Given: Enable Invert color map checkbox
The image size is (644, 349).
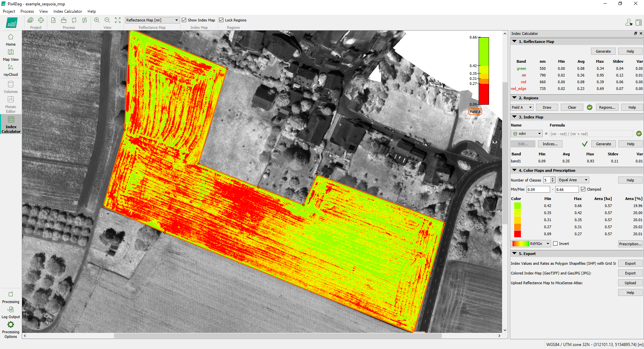Looking at the screenshot, I should (555, 244).
